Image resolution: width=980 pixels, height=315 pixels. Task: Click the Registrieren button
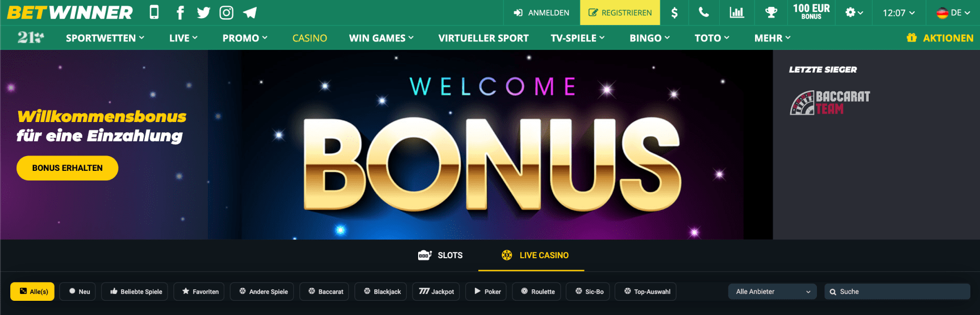tap(620, 12)
